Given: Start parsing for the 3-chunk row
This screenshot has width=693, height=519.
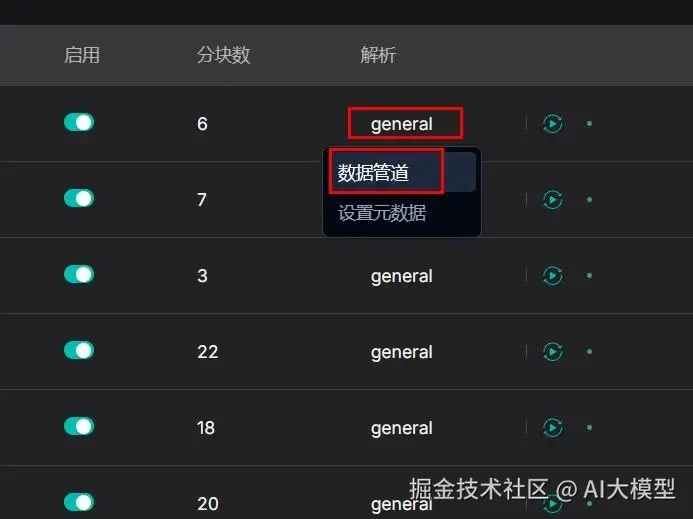Looking at the screenshot, I should [x=552, y=275].
